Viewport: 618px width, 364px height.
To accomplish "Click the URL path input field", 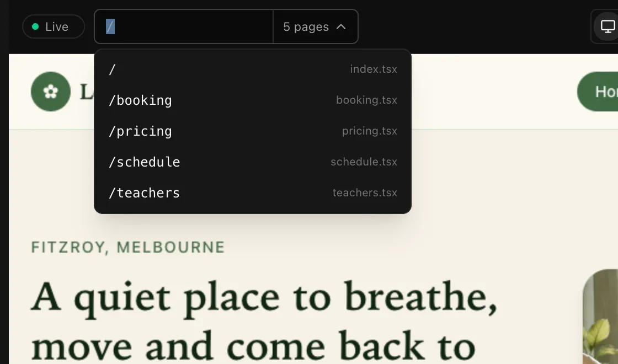I will point(184,26).
